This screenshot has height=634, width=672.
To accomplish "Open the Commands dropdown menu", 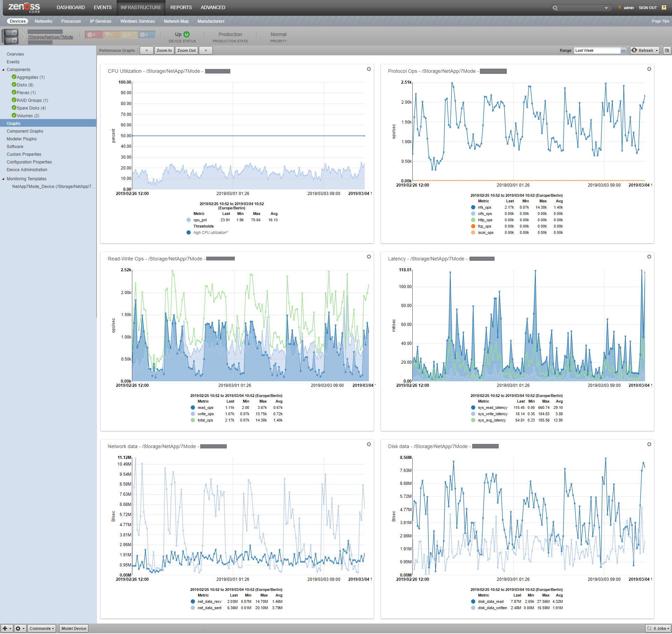I will click(42, 628).
